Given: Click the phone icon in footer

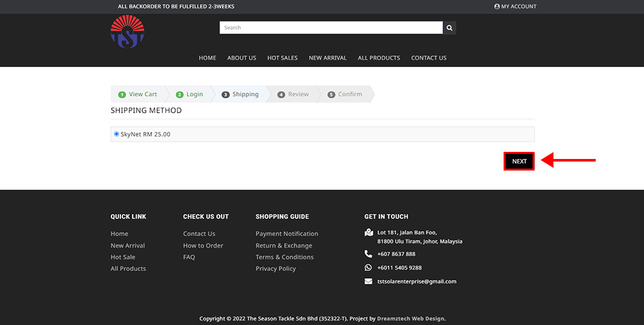Looking at the screenshot, I should [x=368, y=254].
